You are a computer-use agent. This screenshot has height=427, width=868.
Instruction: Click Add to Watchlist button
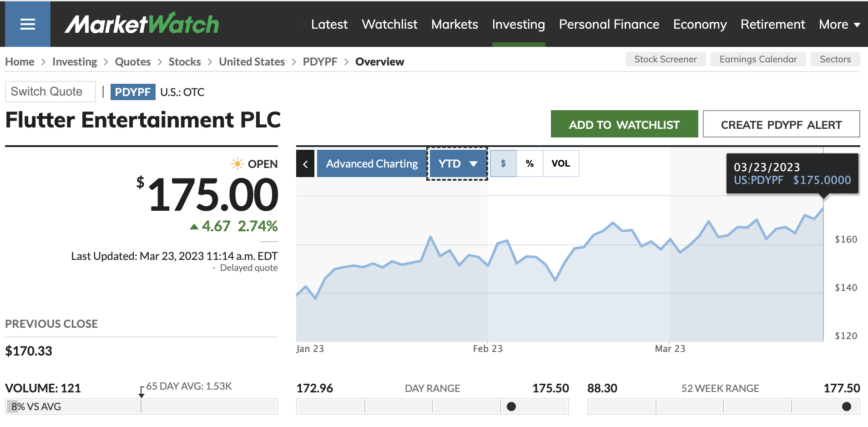pos(624,124)
